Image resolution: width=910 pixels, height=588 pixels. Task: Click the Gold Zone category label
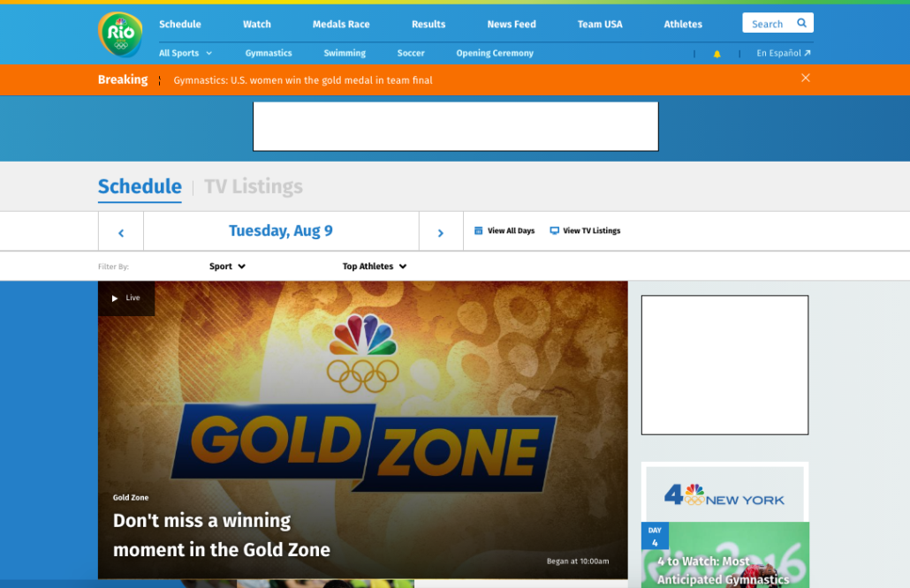click(x=131, y=498)
